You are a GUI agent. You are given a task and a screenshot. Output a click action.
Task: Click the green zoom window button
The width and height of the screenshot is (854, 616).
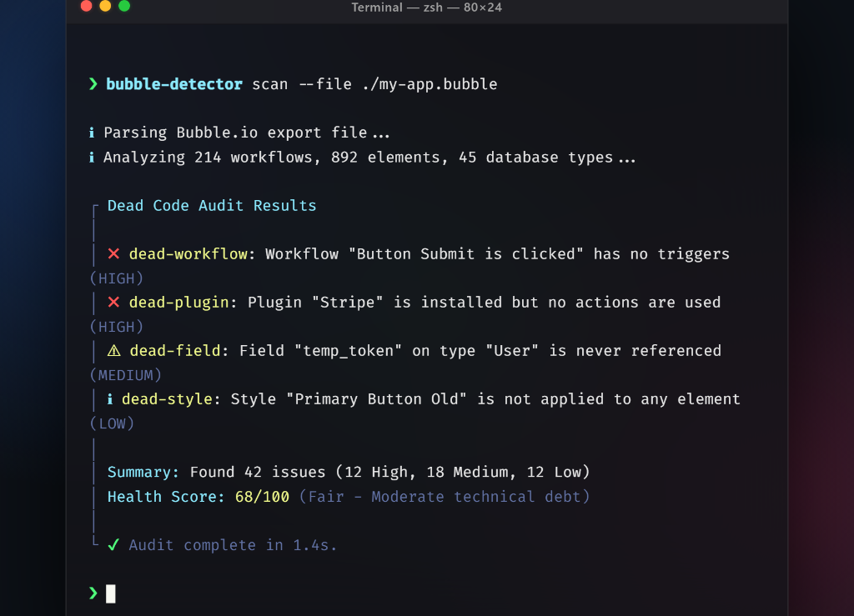(x=124, y=6)
